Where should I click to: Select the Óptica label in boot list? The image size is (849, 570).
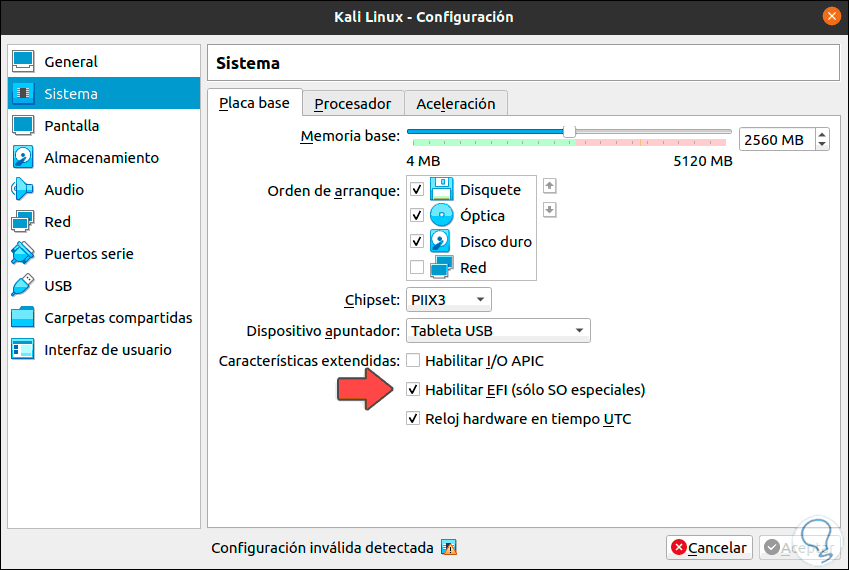click(482, 215)
